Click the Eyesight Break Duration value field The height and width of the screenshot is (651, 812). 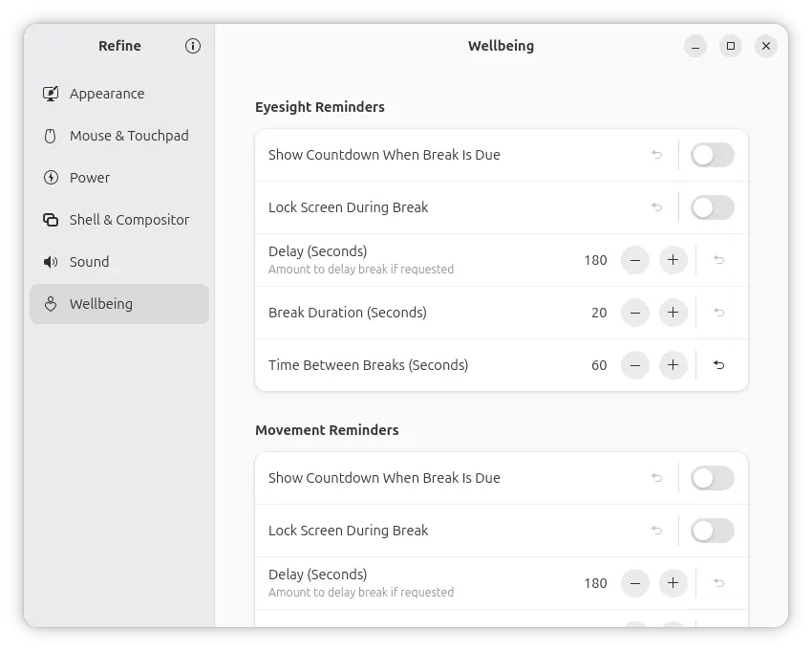(598, 313)
